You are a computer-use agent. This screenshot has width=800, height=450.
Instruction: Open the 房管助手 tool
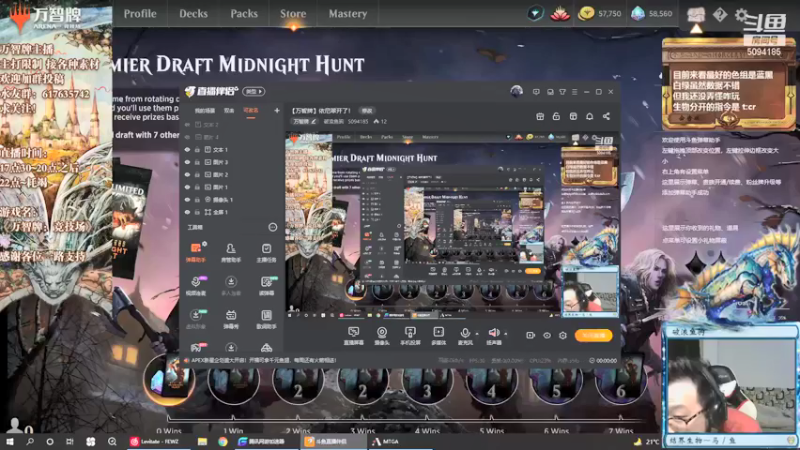click(231, 253)
